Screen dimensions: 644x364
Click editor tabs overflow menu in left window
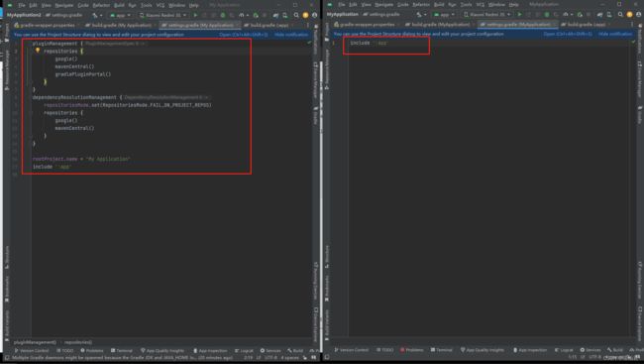point(307,25)
